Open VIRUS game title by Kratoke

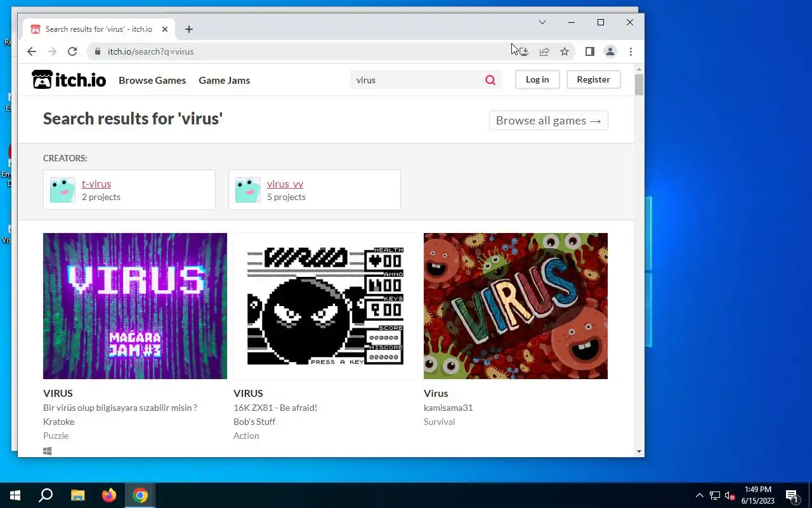point(58,393)
